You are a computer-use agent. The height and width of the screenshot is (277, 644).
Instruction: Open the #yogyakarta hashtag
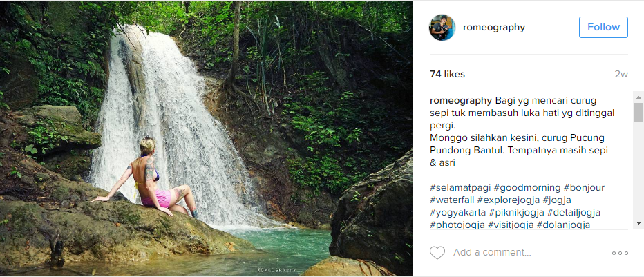tap(457, 212)
